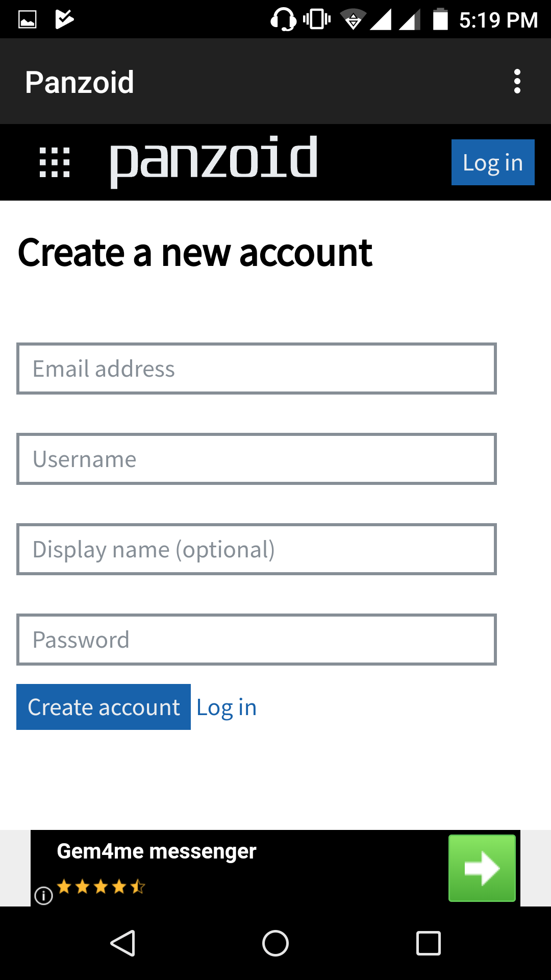Focus the Password input field
This screenshot has width=551, height=980.
256,640
